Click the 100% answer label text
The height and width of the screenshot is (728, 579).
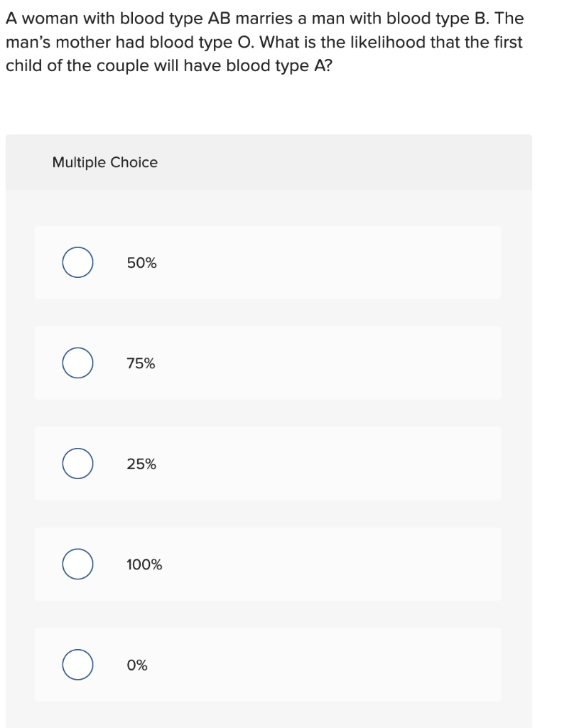point(144,565)
